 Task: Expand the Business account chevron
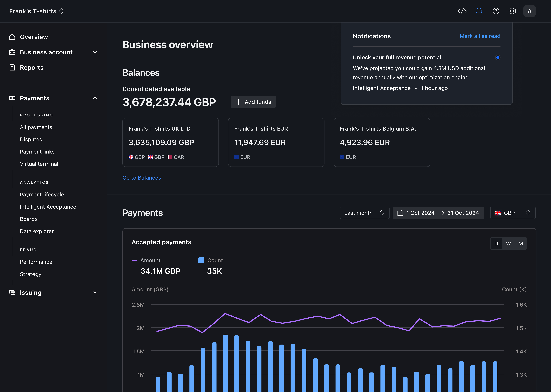click(95, 52)
